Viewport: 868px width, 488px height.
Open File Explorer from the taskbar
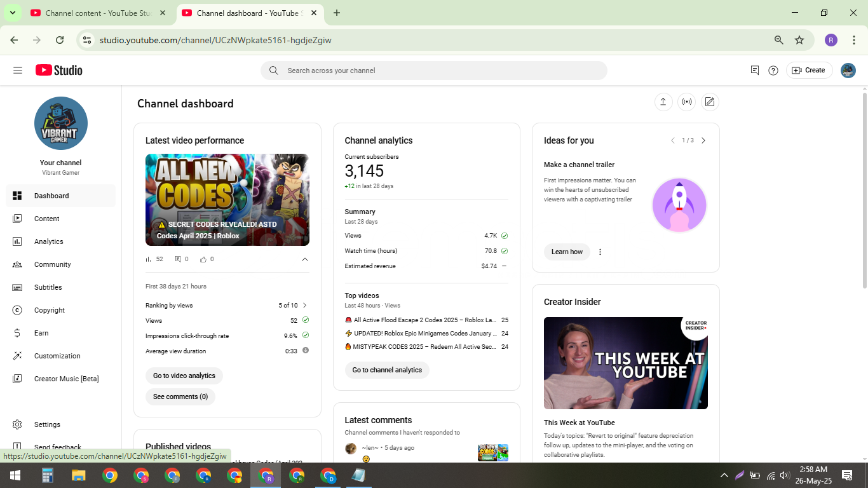(x=78, y=475)
